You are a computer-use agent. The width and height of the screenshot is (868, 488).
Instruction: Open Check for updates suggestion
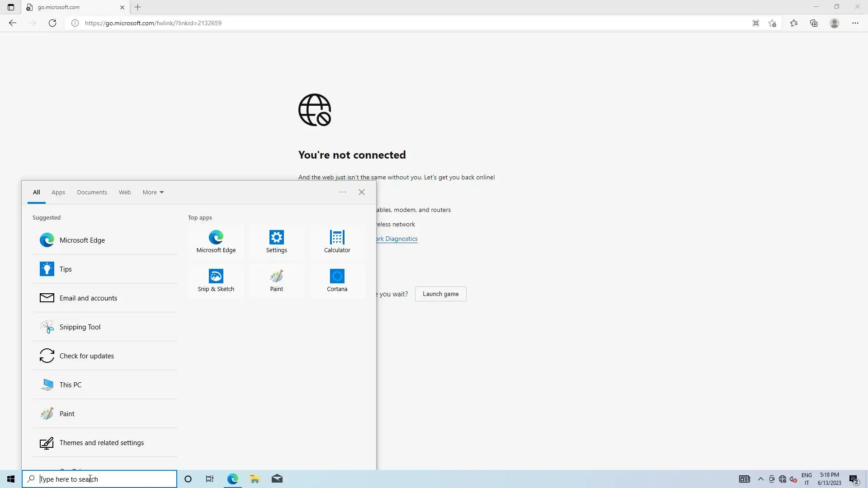tap(87, 356)
